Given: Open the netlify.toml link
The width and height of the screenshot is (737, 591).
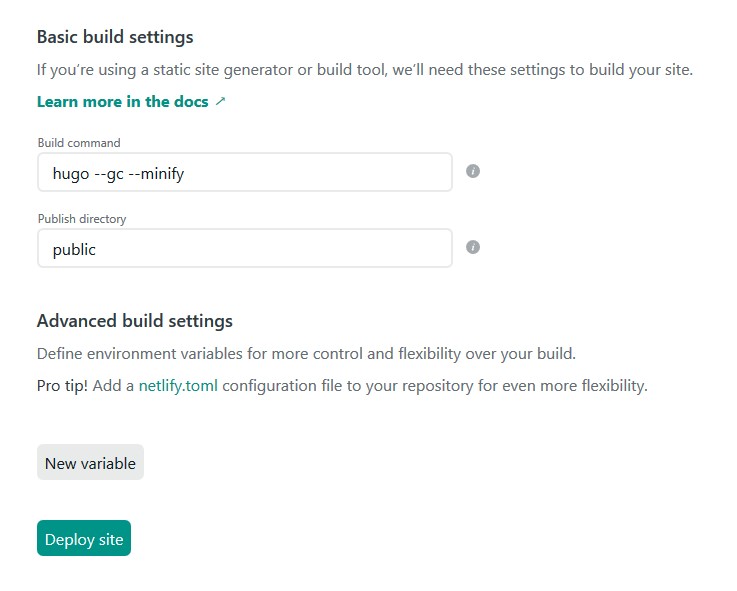Looking at the screenshot, I should click(x=178, y=385).
